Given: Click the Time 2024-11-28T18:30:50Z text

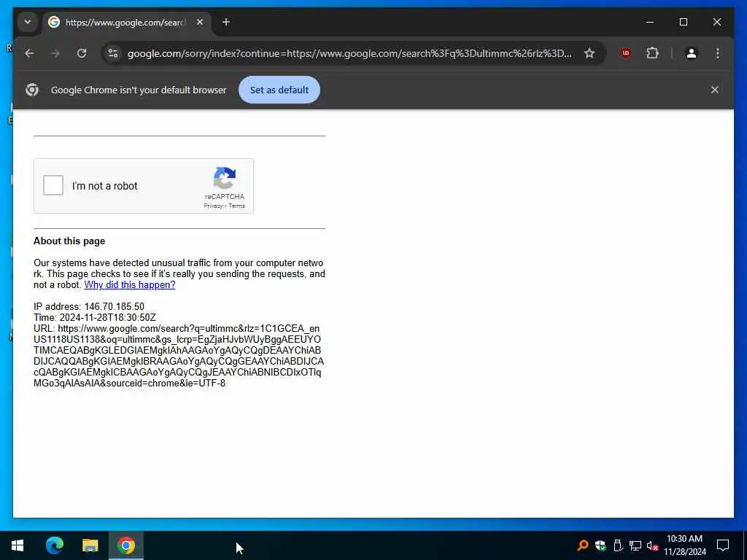Looking at the screenshot, I should point(95,317).
